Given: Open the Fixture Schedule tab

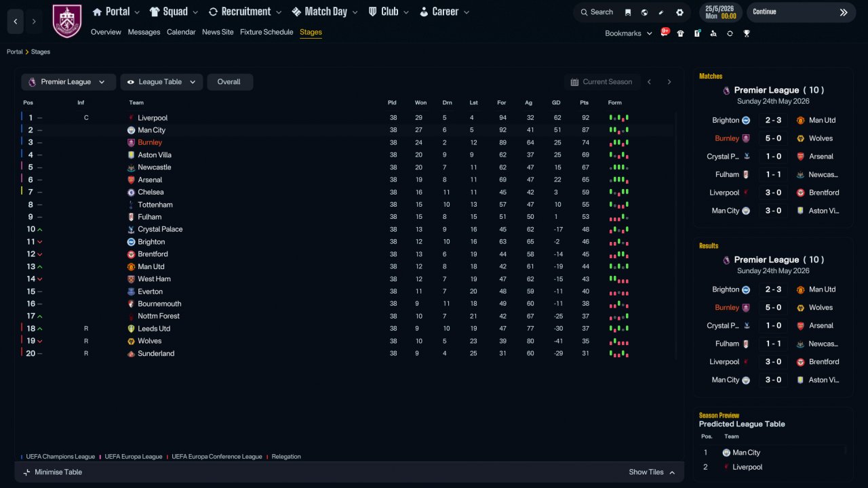Looking at the screenshot, I should click(267, 32).
